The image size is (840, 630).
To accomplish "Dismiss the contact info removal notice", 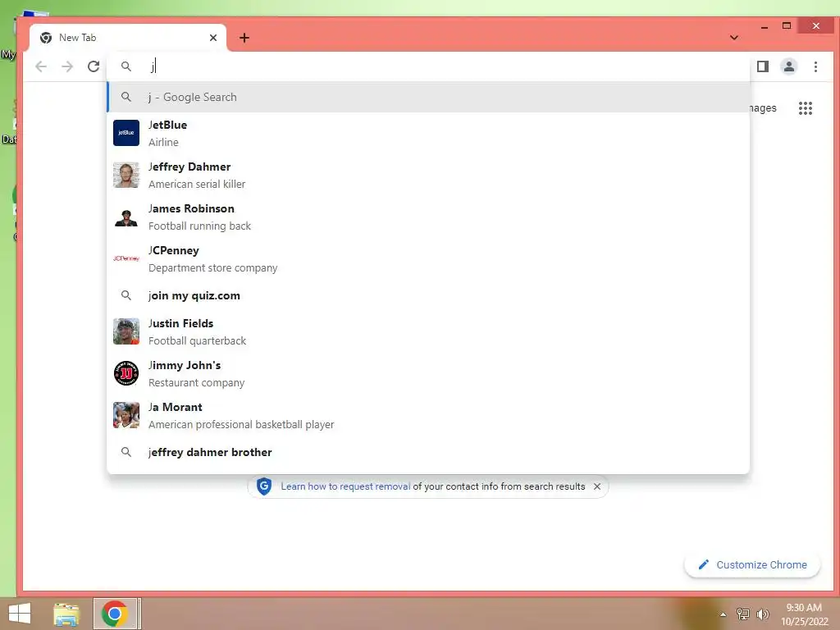I will click(x=597, y=486).
